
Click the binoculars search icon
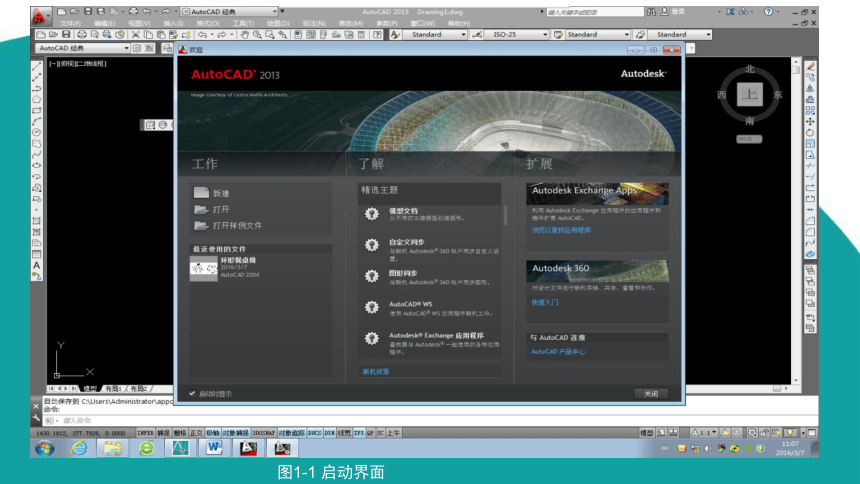click(x=651, y=12)
